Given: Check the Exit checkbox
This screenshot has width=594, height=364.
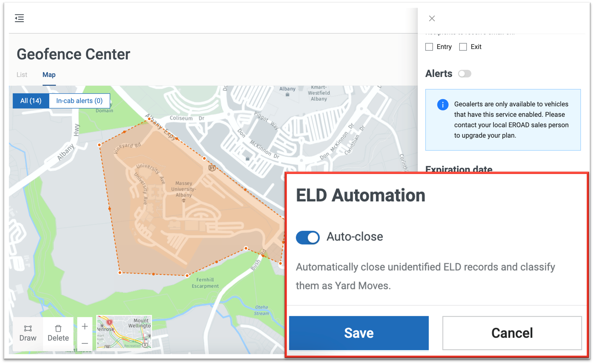Looking at the screenshot, I should click(x=463, y=47).
